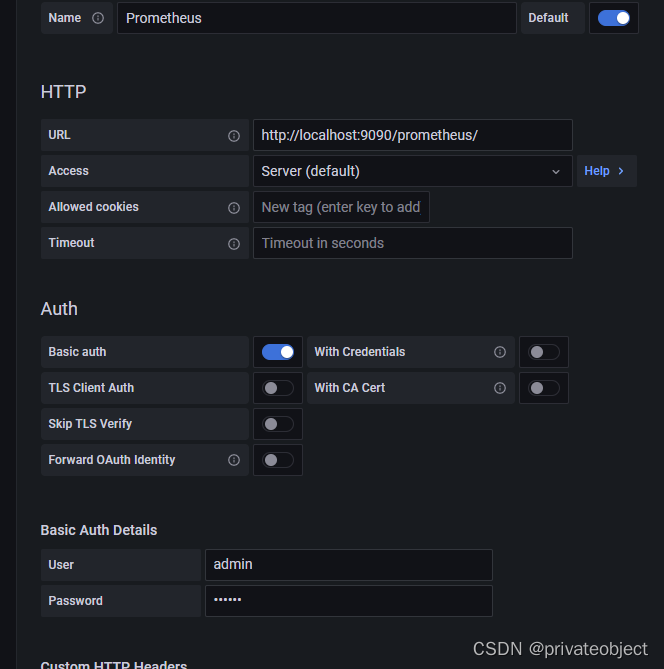Focus the Timeout in seconds field
Image resolution: width=664 pixels, height=669 pixels.
[412, 243]
